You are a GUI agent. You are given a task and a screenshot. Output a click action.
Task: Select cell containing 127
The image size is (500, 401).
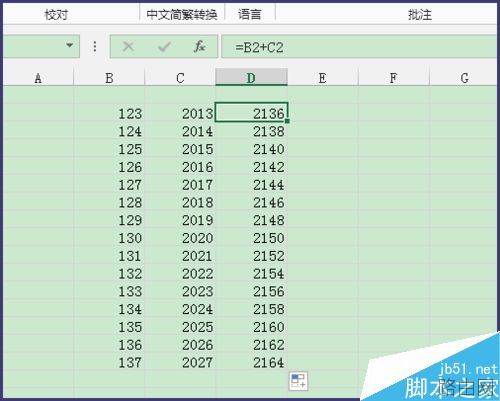pos(109,184)
